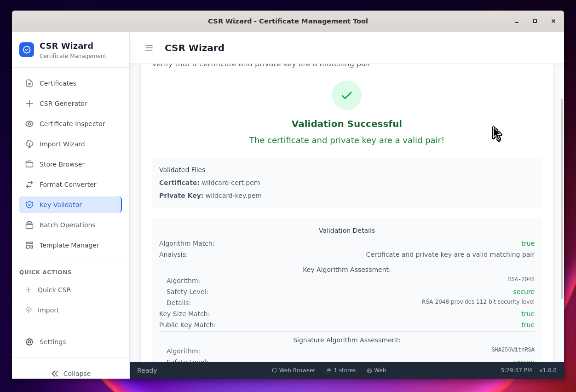Click the Store Browser briefcase icon
Viewport: 576px width, 392px height.
(x=29, y=164)
